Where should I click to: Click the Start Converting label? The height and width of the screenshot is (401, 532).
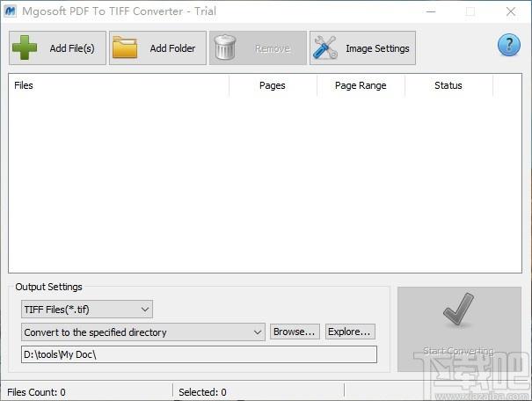[x=458, y=351]
